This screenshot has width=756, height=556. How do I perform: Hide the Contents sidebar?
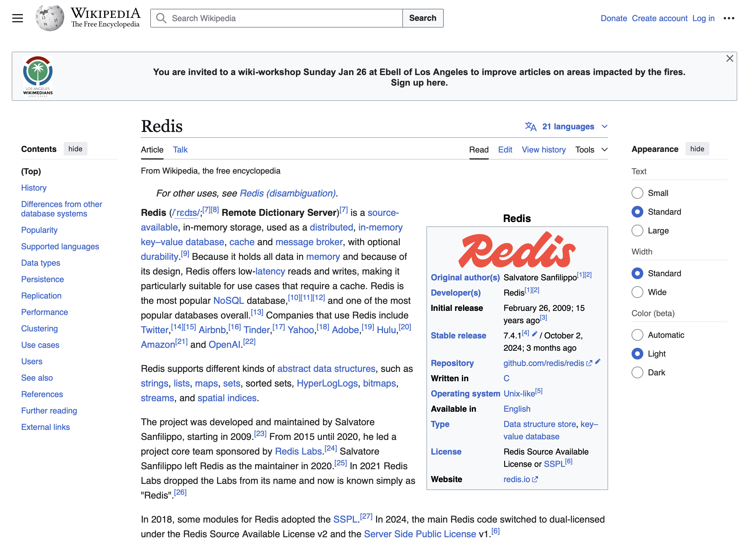coord(75,149)
